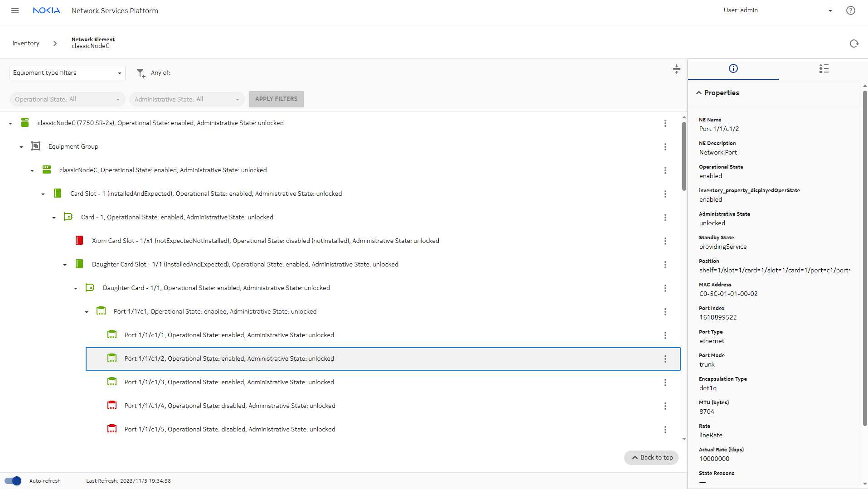868x489 pixels.
Task: Open Equipment type filters dropdown
Action: (x=67, y=73)
